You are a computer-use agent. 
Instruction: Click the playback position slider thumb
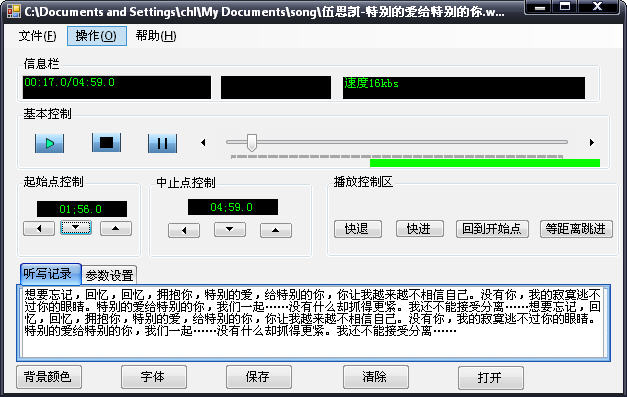tap(252, 142)
